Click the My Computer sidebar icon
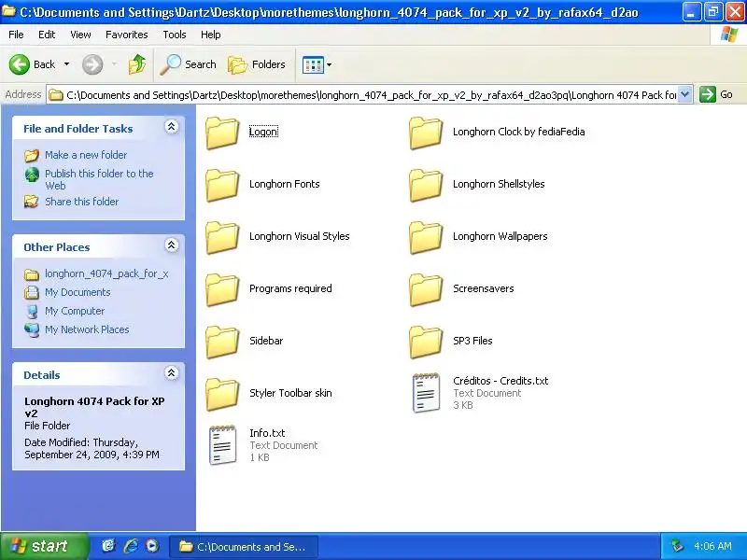Image resolution: width=747 pixels, height=560 pixels. [x=32, y=312]
